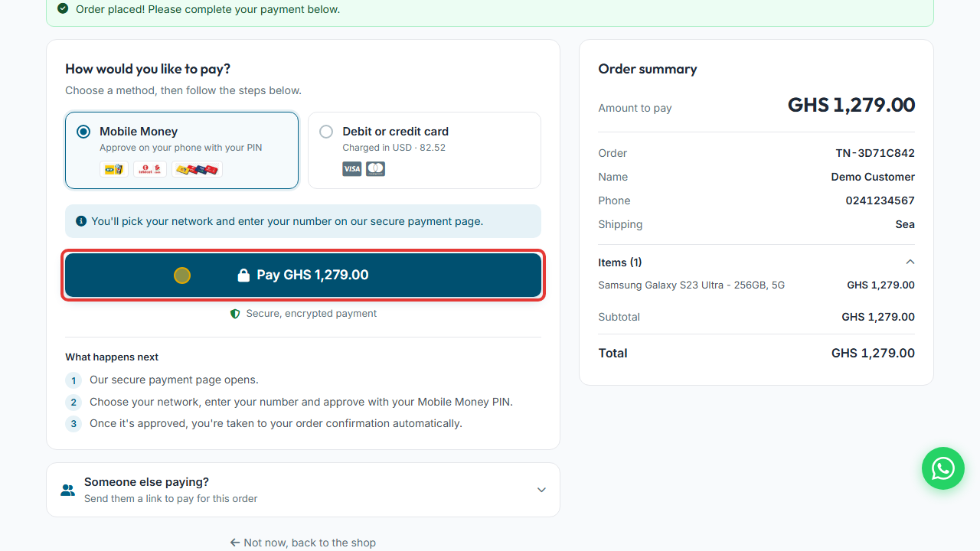Click the Amount to pay label
Image resolution: width=980 pixels, height=551 pixels.
(635, 108)
